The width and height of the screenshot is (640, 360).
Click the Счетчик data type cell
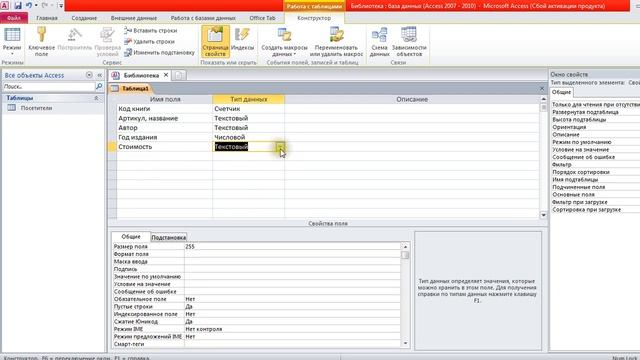click(248, 109)
